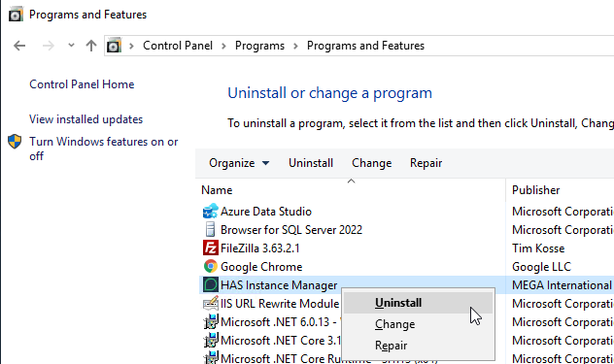Select Google Chrome entry

coord(261,267)
